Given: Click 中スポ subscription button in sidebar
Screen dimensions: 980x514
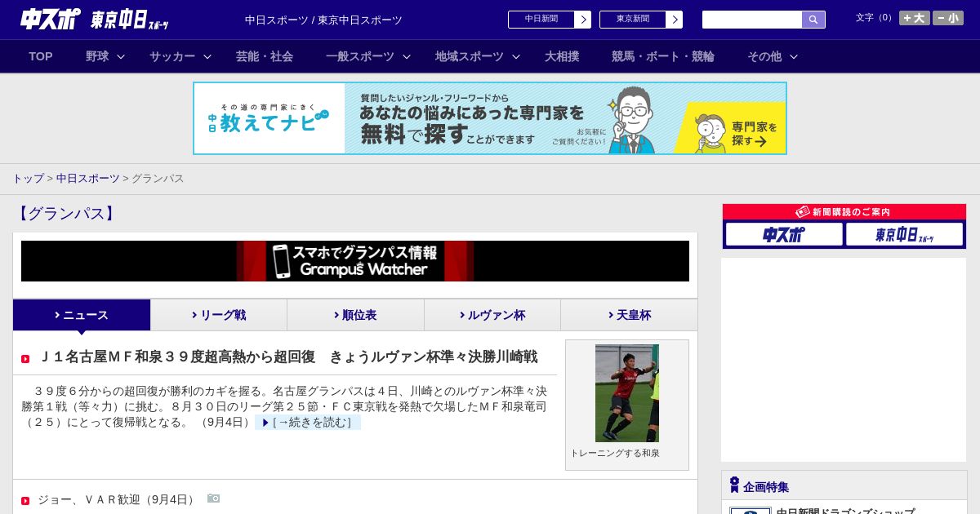Looking at the screenshot, I should click(x=784, y=235).
